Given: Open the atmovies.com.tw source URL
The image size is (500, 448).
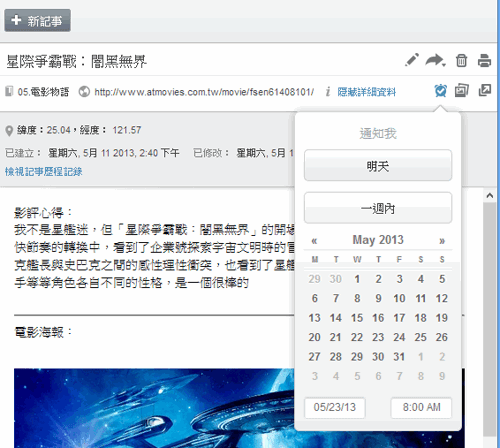Looking at the screenshot, I should (204, 92).
